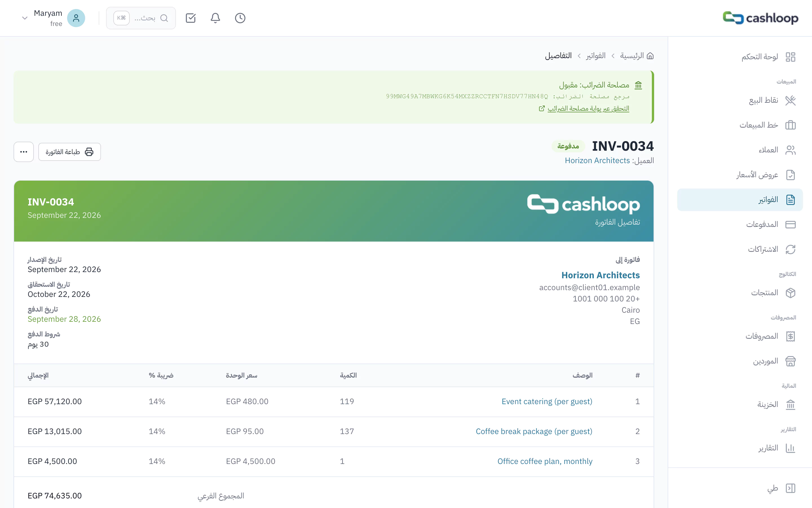This screenshot has width=812, height=508.
Task: Open نقاط البيع point of sale
Action: click(x=740, y=100)
